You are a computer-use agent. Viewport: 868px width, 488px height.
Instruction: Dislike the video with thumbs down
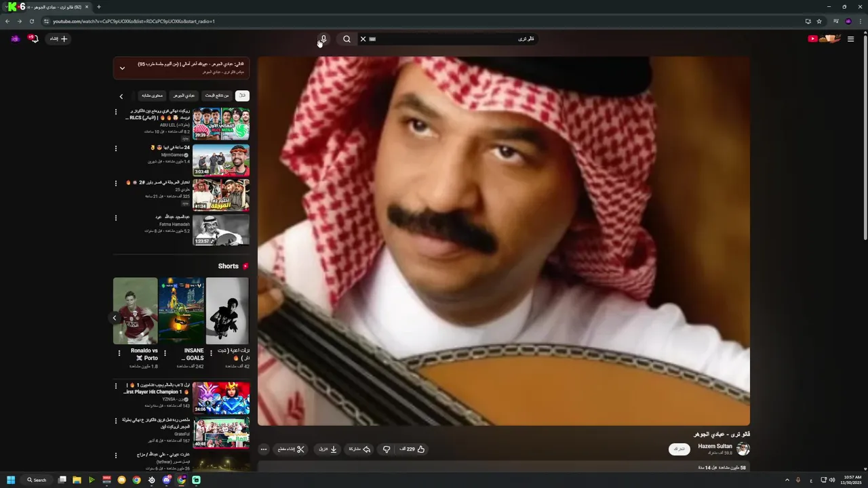click(387, 449)
